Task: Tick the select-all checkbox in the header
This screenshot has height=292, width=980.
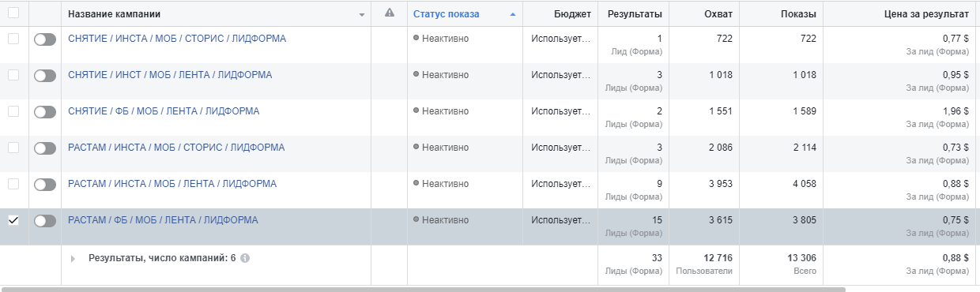Action: click(13, 13)
